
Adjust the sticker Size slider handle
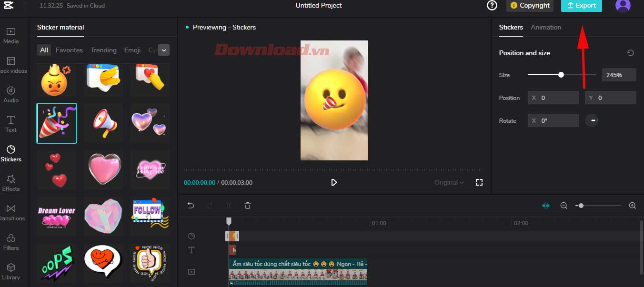coord(561,75)
